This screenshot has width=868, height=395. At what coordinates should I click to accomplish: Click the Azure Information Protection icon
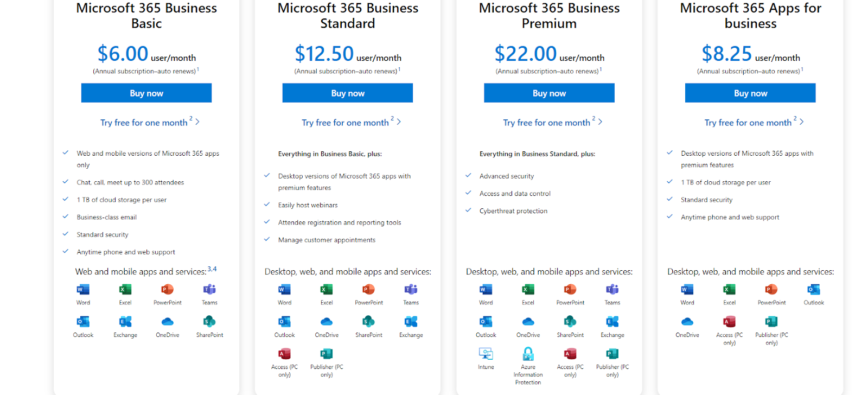coord(528,354)
